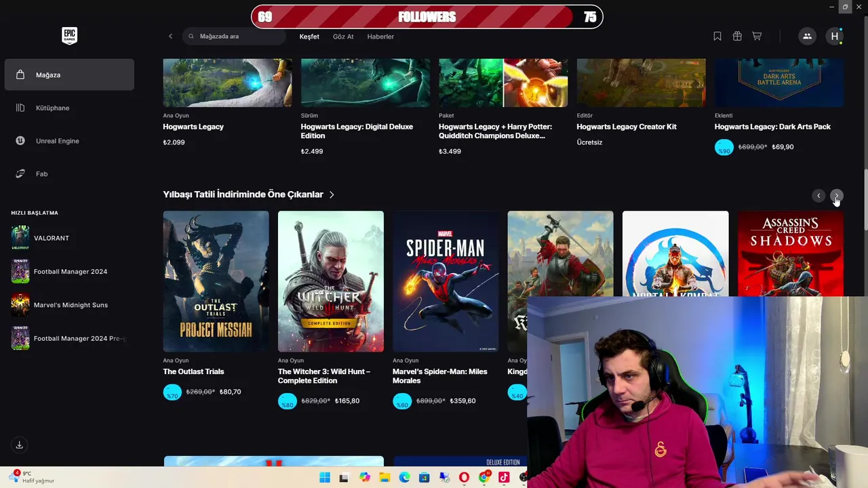This screenshot has height=488, width=868.
Task: Show previous holiday sale carousel items
Action: (818, 196)
